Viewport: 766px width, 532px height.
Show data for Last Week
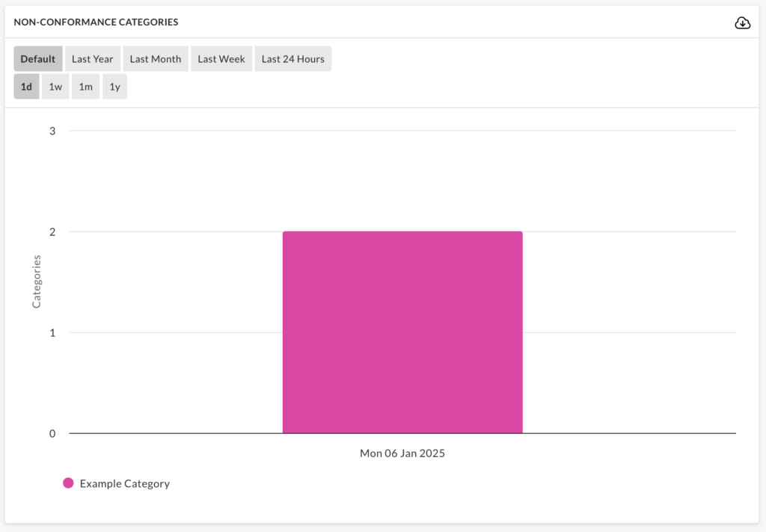[x=221, y=58]
